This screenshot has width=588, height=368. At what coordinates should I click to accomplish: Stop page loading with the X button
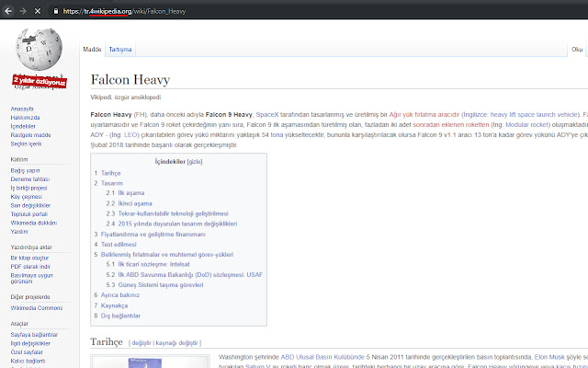pos(38,11)
